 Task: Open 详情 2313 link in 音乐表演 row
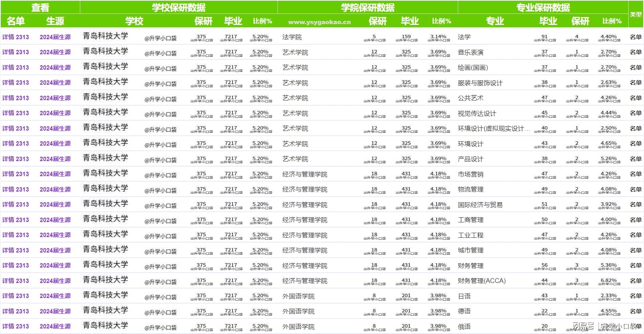click(15, 52)
